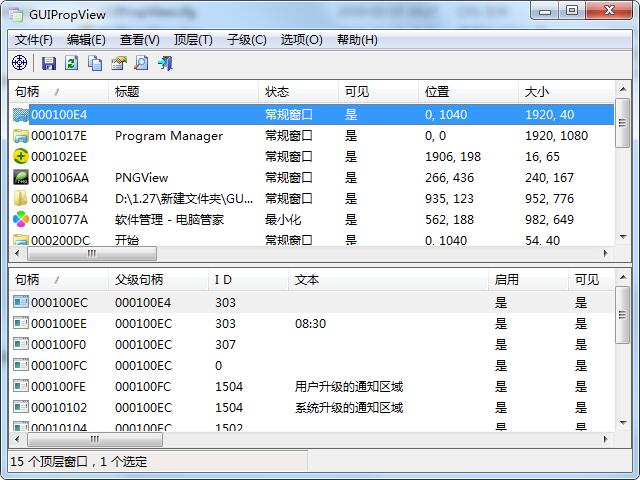Image resolution: width=640 pixels, height=480 pixels.
Task: Click folder icon of 000106B4
Action: [x=20, y=199]
